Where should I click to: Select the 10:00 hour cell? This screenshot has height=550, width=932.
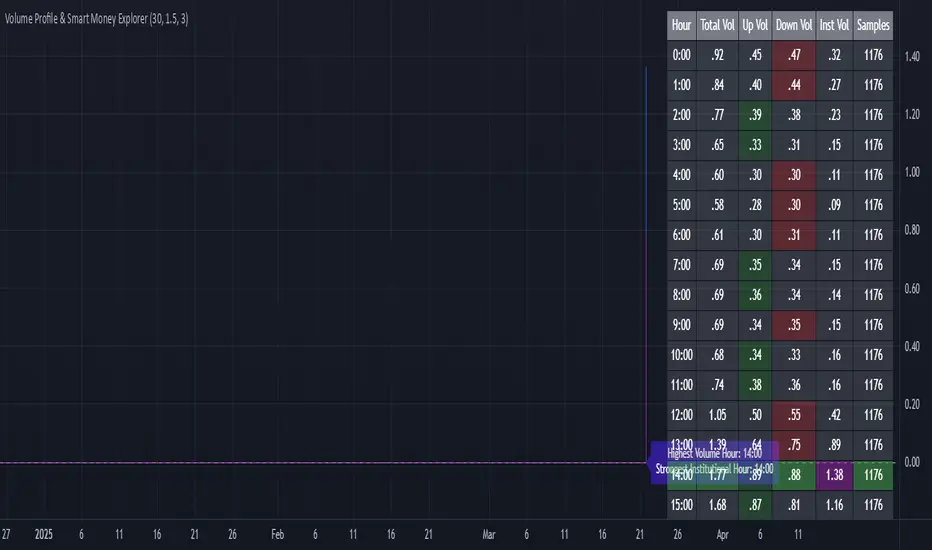(681, 355)
